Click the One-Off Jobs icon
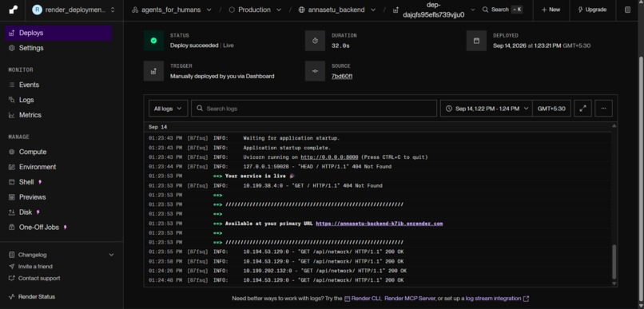 [x=11, y=228]
